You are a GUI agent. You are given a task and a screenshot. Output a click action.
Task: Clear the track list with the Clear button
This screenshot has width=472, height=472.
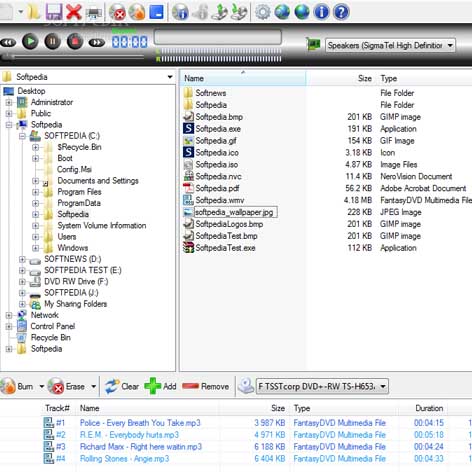point(122,387)
